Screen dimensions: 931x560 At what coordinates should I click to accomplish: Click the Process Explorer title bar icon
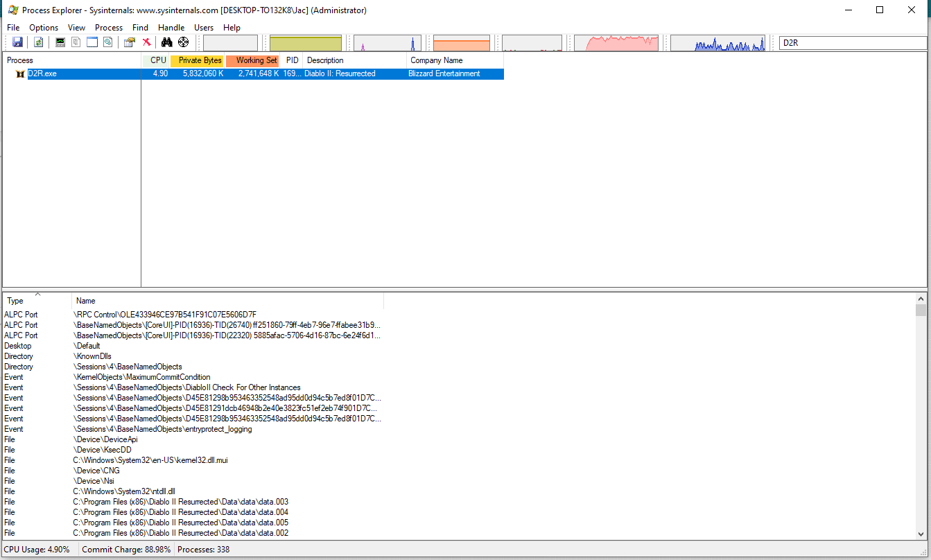pos(12,10)
